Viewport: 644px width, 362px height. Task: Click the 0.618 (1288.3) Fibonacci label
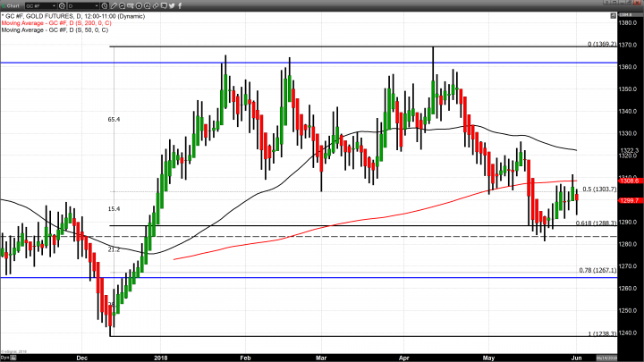(x=597, y=223)
